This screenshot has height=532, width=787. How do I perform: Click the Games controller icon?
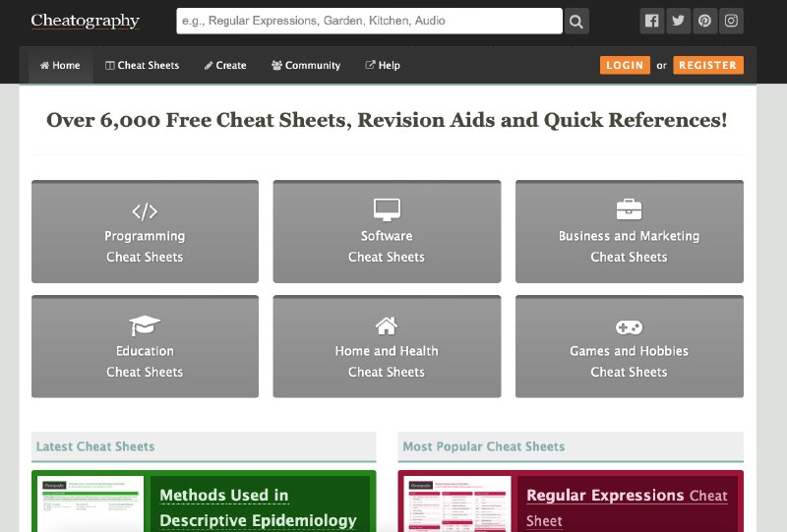point(629,327)
